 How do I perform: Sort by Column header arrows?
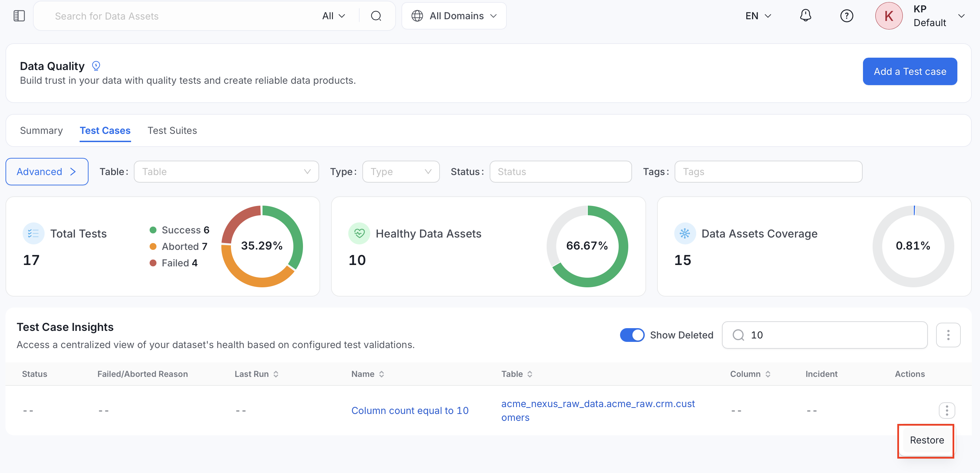768,374
